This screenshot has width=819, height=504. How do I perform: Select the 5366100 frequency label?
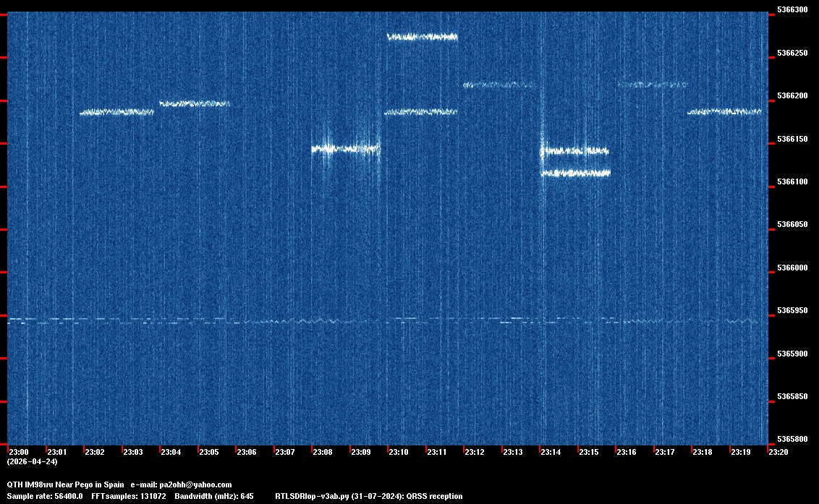point(792,181)
